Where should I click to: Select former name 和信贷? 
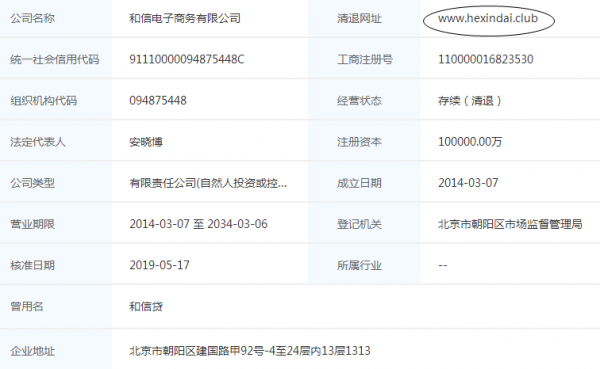pos(146,307)
